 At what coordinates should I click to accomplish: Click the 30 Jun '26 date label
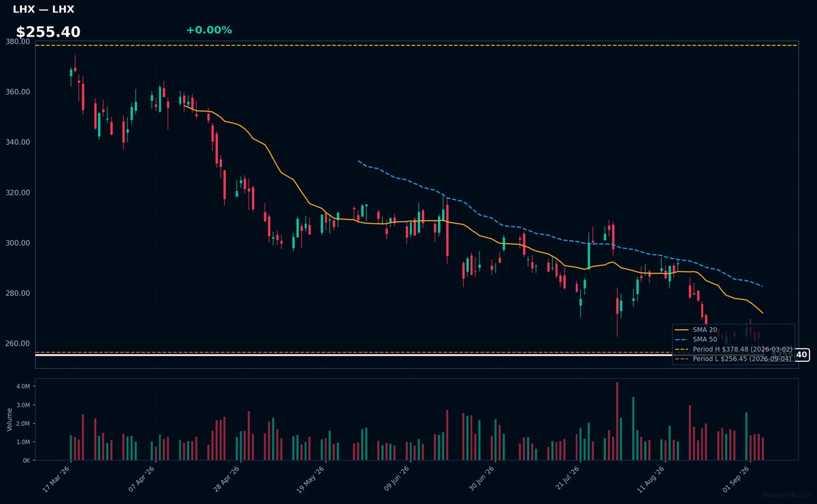(480, 478)
